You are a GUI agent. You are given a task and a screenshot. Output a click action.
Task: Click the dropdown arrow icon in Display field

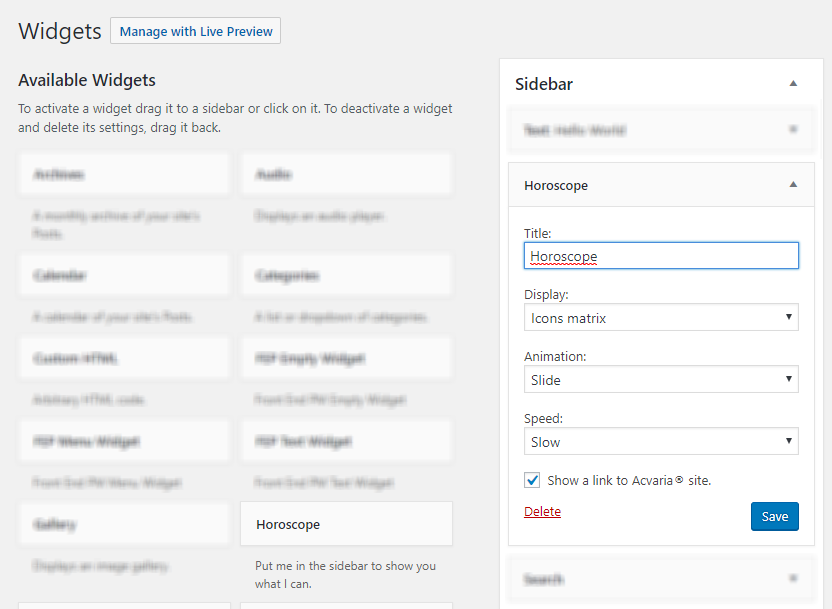(788, 317)
